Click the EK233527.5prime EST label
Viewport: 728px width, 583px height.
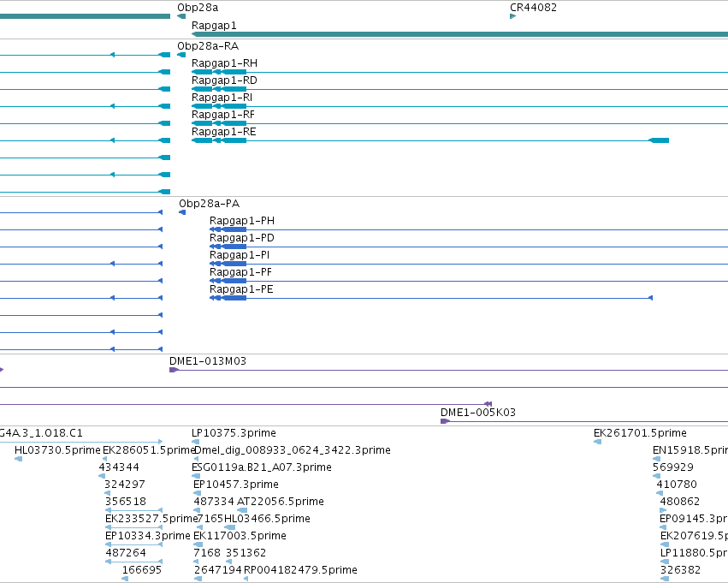point(151,519)
